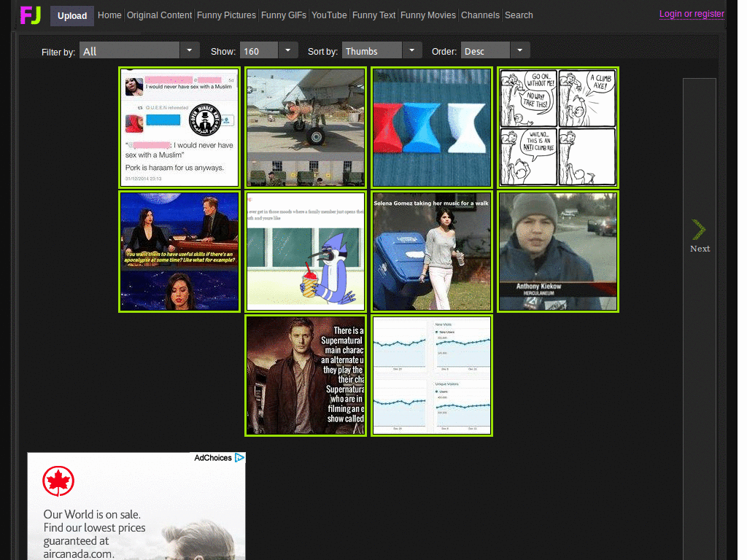The height and width of the screenshot is (560, 747).
Task: Click Login or register link
Action: (692, 14)
